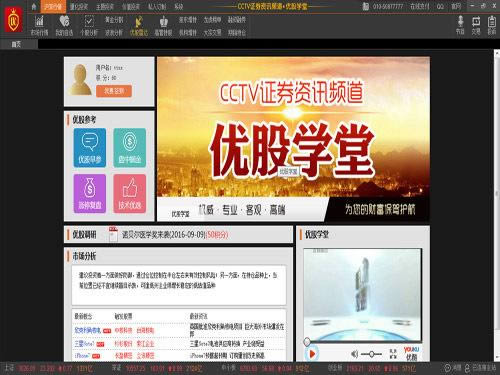The width and height of the screenshot is (500, 375).
Task: Open the blue chat-bubble tile
Action: coord(90,148)
